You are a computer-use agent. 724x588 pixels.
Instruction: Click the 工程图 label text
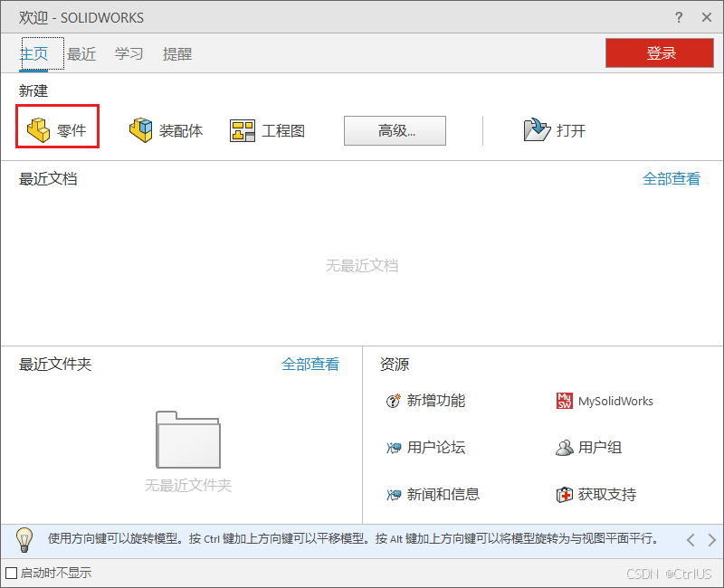tap(283, 130)
